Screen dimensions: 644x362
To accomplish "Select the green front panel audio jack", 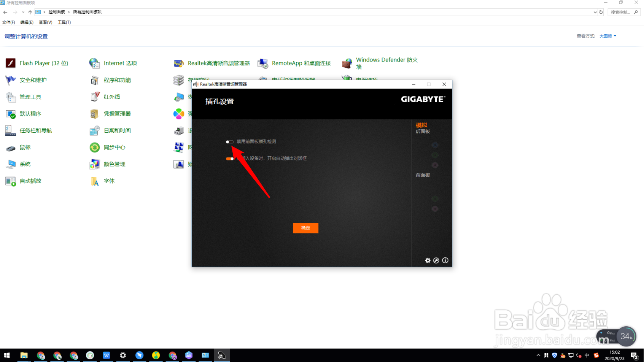I will point(435,199).
